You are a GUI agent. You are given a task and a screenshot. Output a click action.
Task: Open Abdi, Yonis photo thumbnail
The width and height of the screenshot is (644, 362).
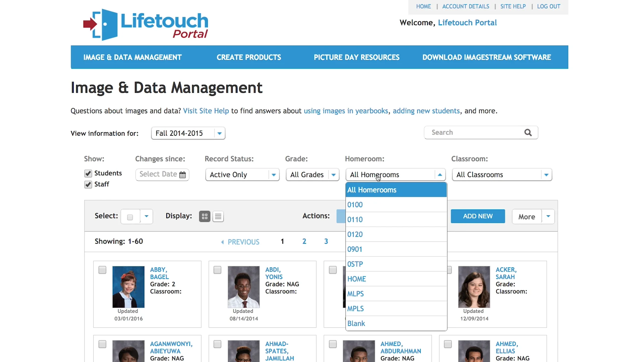click(244, 287)
